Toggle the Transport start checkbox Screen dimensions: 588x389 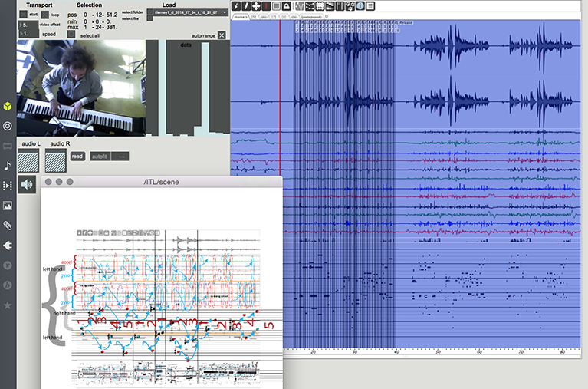[23, 15]
